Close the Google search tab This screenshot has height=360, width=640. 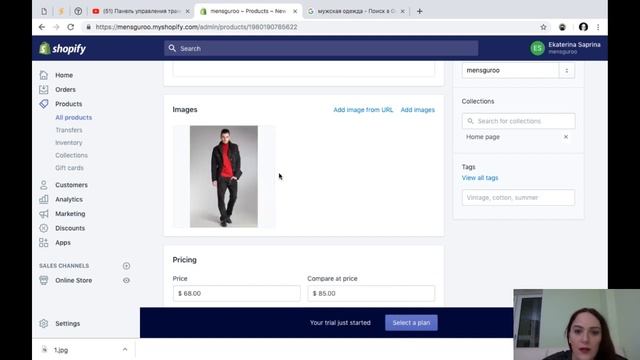click(402, 11)
